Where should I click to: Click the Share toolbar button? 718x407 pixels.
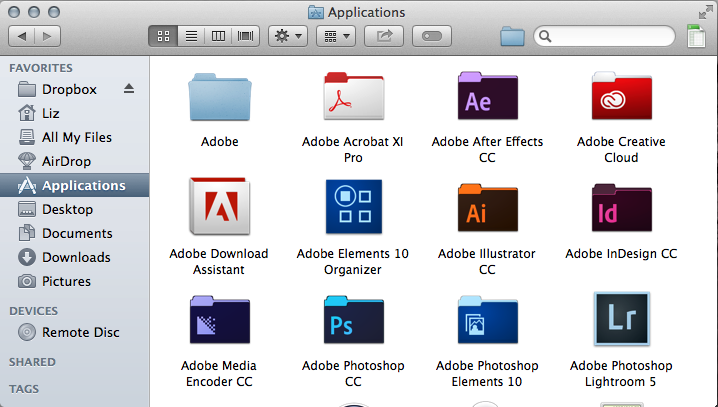click(x=384, y=36)
